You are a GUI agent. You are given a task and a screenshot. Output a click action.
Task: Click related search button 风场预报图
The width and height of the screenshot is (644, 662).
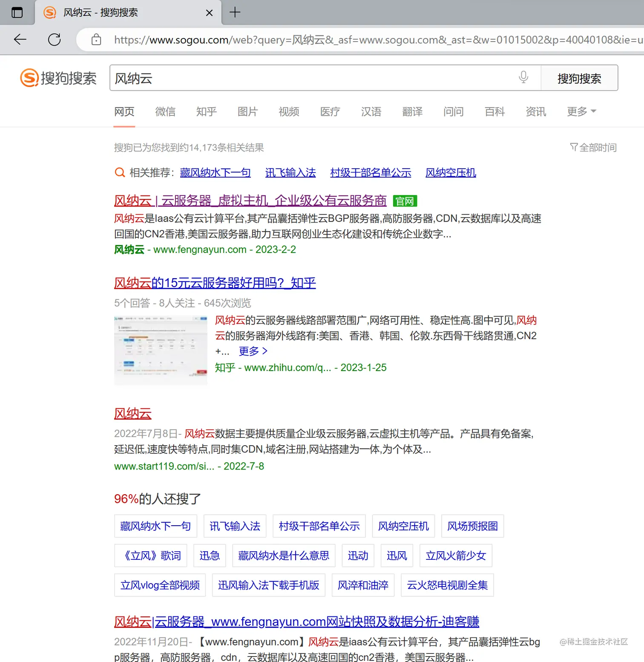pyautogui.click(x=472, y=526)
